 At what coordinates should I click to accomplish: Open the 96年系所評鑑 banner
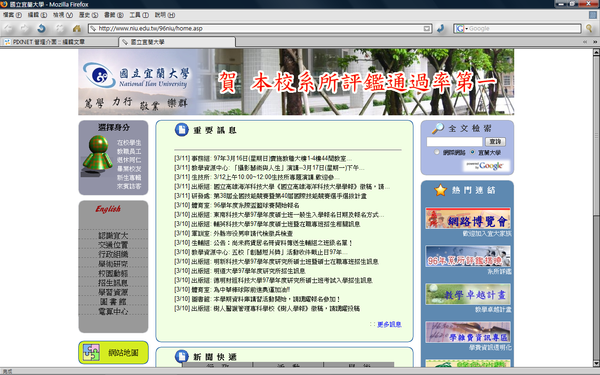pos(468,256)
